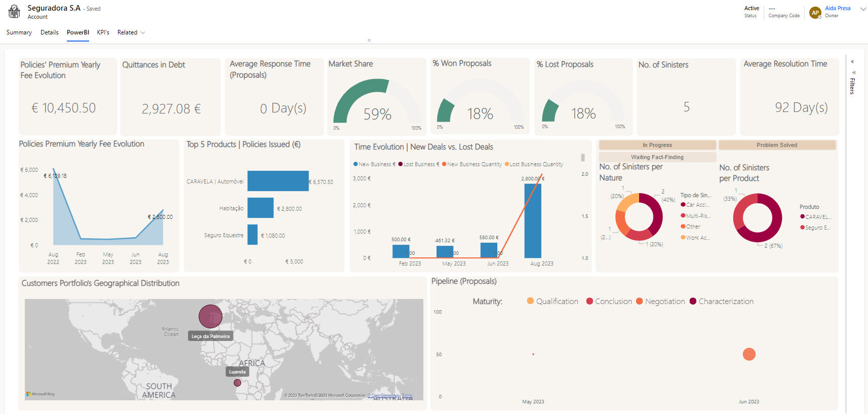The image size is (868, 414).
Task: Click the Seguradora S.A account building icon
Action: click(x=14, y=12)
